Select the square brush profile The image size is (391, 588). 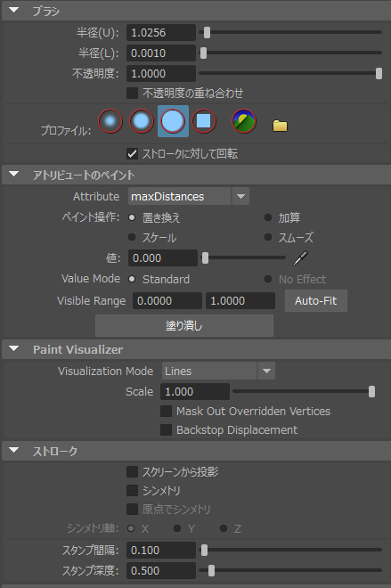[204, 121]
